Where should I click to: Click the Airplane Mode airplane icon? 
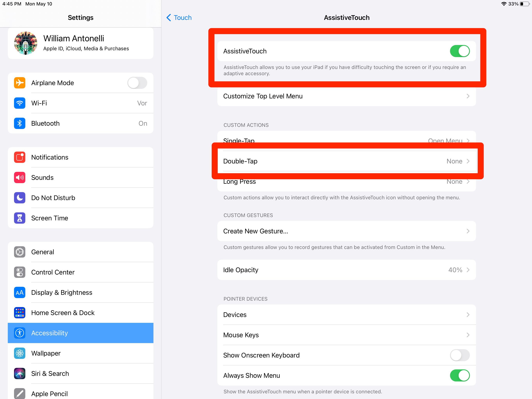20,83
